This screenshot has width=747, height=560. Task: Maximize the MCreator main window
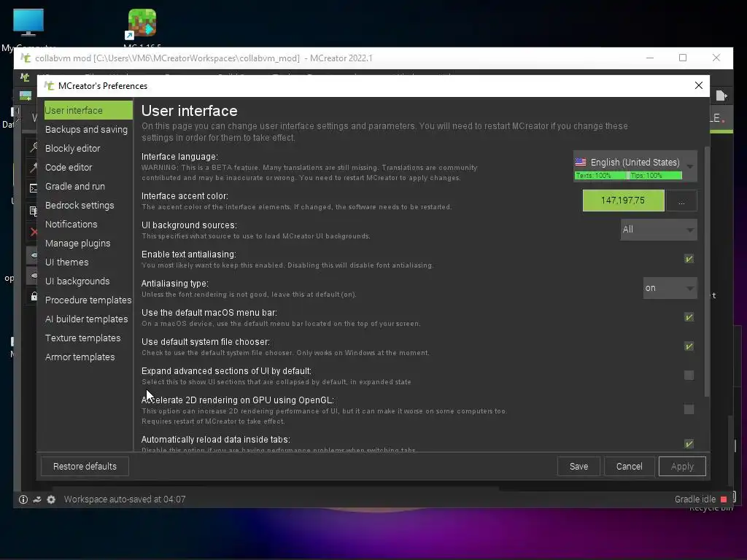point(683,58)
